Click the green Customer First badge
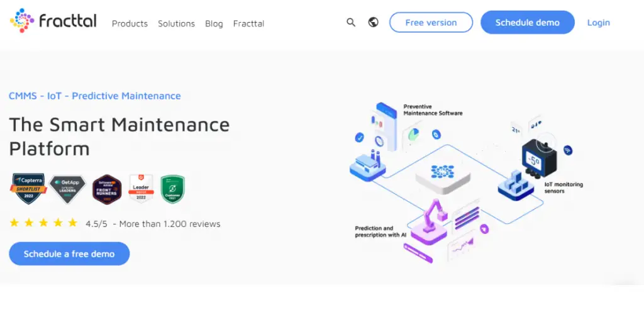 pos(173,189)
